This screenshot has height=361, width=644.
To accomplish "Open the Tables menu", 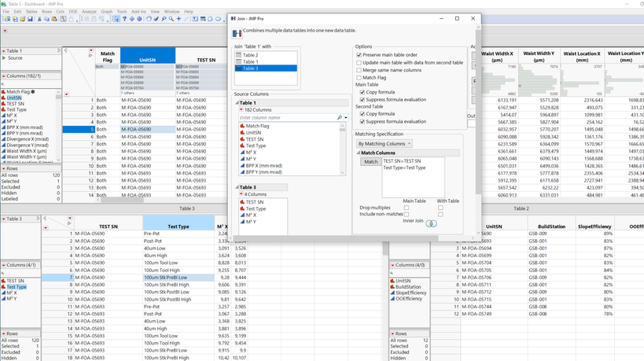I will (x=31, y=12).
